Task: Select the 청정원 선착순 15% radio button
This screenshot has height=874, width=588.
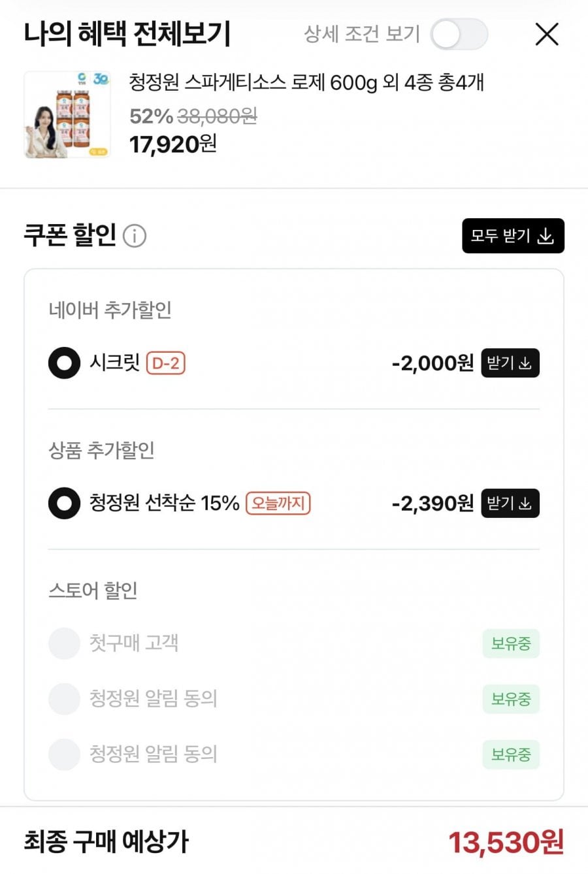Action: pyautogui.click(x=64, y=503)
